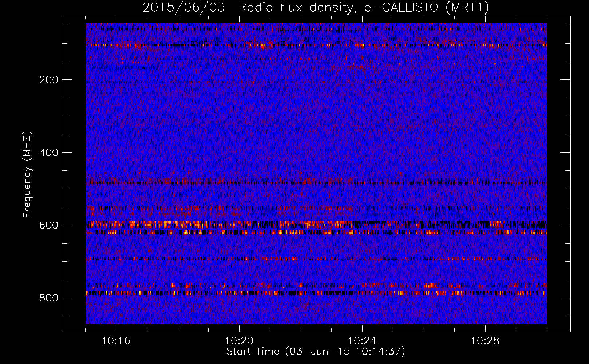Click the 200 frequency tick label

[49, 80]
